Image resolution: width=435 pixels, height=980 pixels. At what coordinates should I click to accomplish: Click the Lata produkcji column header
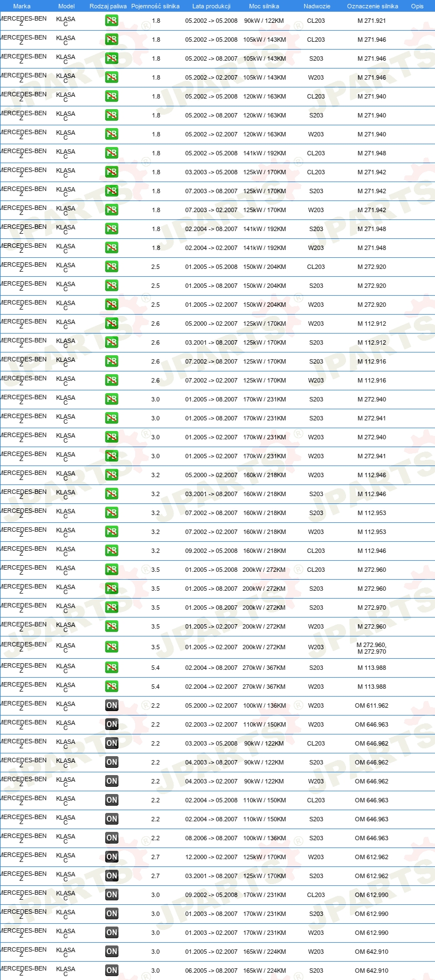pyautogui.click(x=211, y=6)
